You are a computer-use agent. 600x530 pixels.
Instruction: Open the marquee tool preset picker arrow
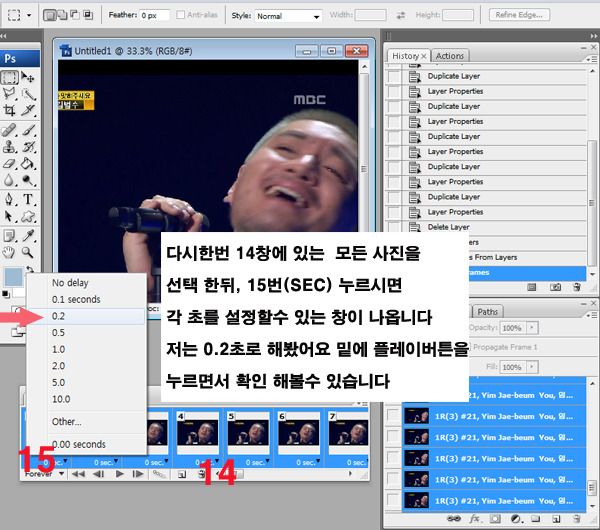29,16
